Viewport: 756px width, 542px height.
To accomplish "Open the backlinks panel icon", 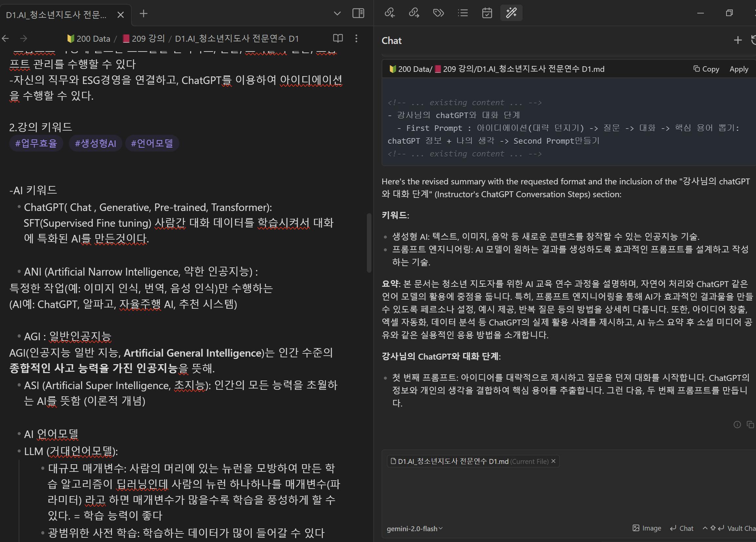I will [x=390, y=13].
